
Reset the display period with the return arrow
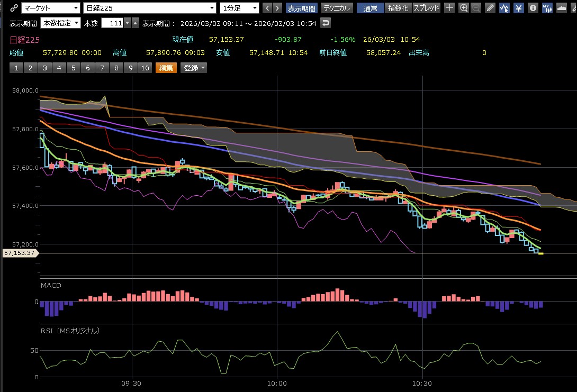(326, 23)
